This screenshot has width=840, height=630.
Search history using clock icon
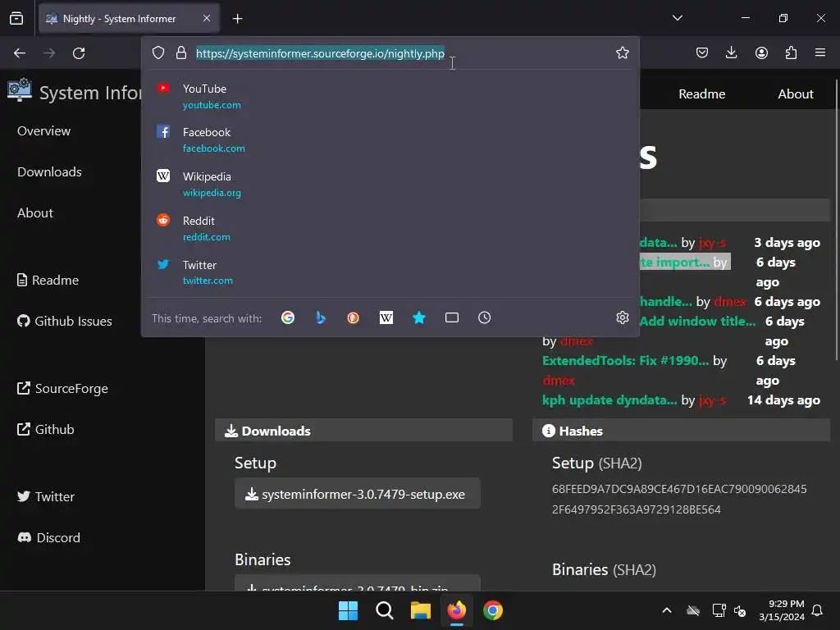(484, 317)
